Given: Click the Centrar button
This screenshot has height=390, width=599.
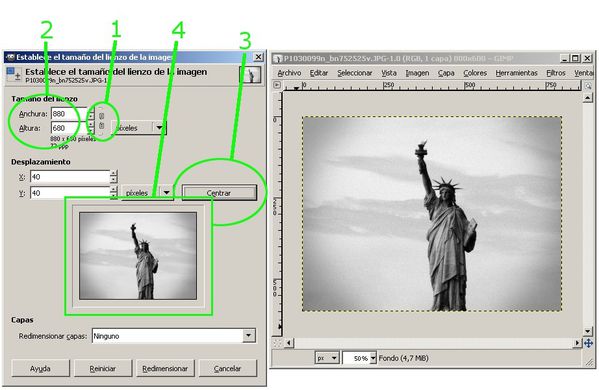Looking at the screenshot, I should [219, 193].
